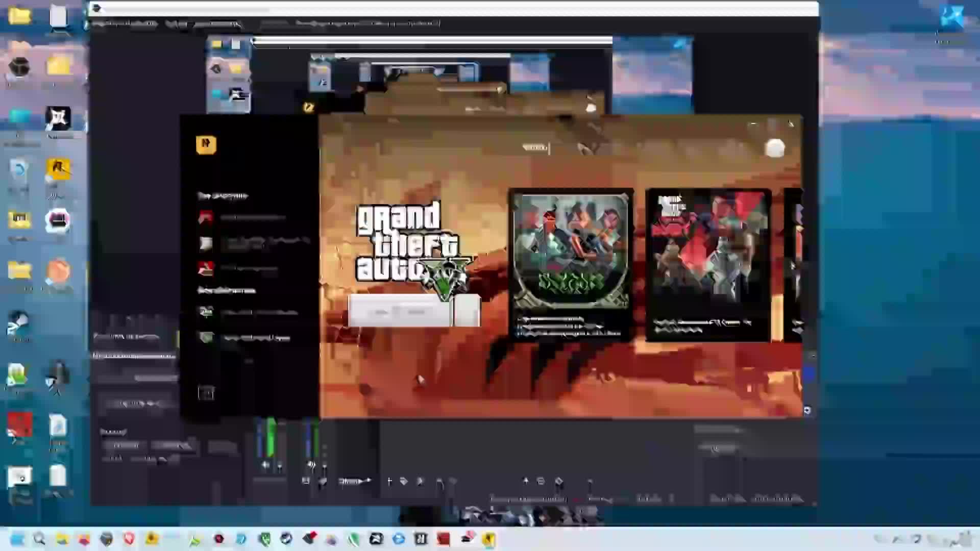Click the black N taskbar icon
Viewport: 980px width, 551px height.
[x=421, y=539]
